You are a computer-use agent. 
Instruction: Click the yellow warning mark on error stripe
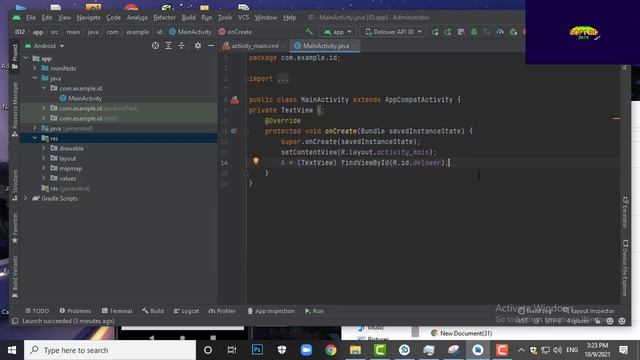click(616, 118)
